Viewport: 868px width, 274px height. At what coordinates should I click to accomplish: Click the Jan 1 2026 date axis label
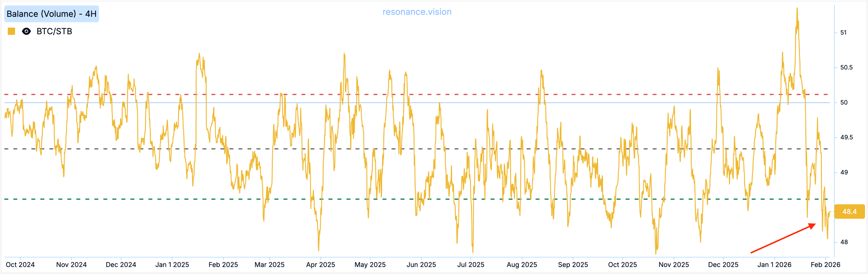[x=774, y=265]
